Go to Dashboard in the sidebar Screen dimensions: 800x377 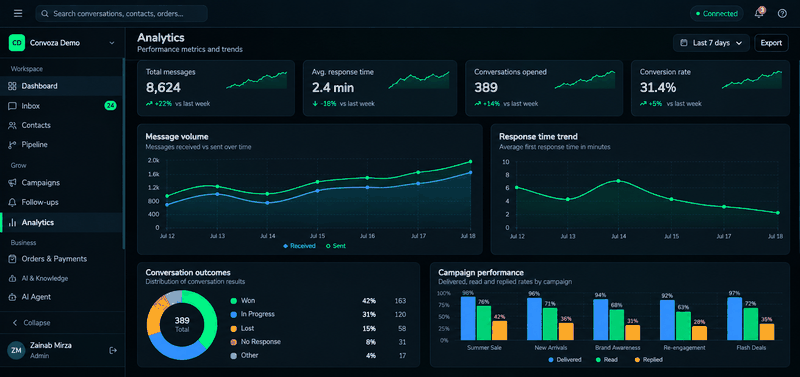61,86
